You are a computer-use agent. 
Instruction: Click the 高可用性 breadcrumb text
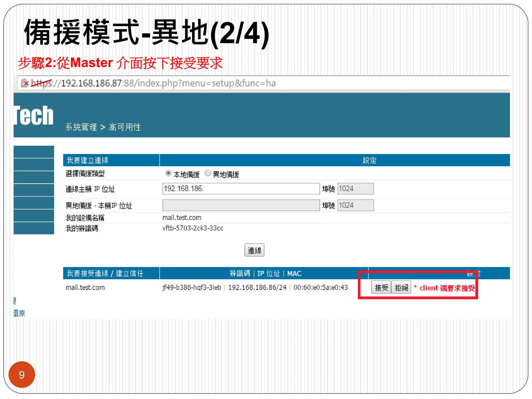tap(125, 127)
